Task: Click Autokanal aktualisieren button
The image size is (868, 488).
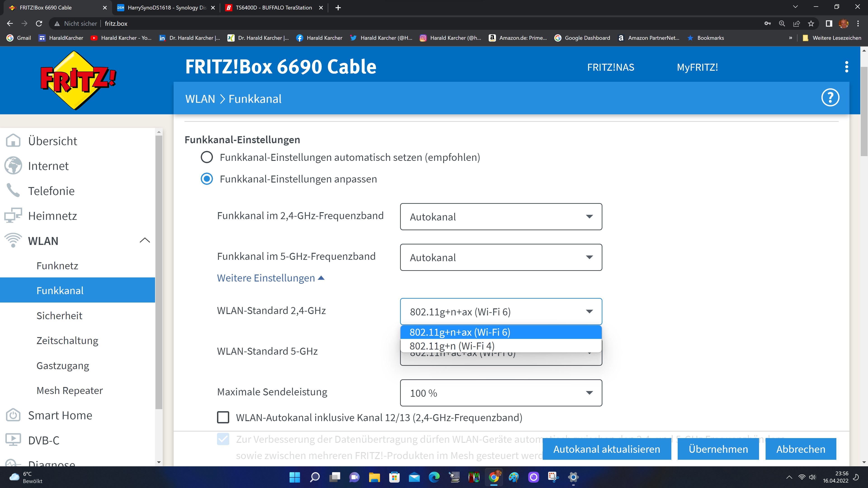Action: [x=606, y=449]
